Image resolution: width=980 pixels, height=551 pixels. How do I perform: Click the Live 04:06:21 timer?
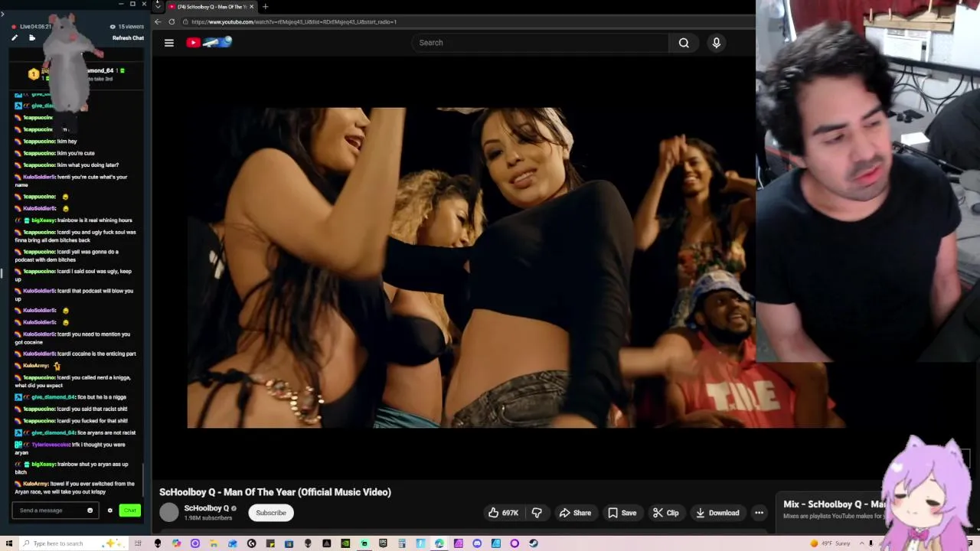click(35, 27)
